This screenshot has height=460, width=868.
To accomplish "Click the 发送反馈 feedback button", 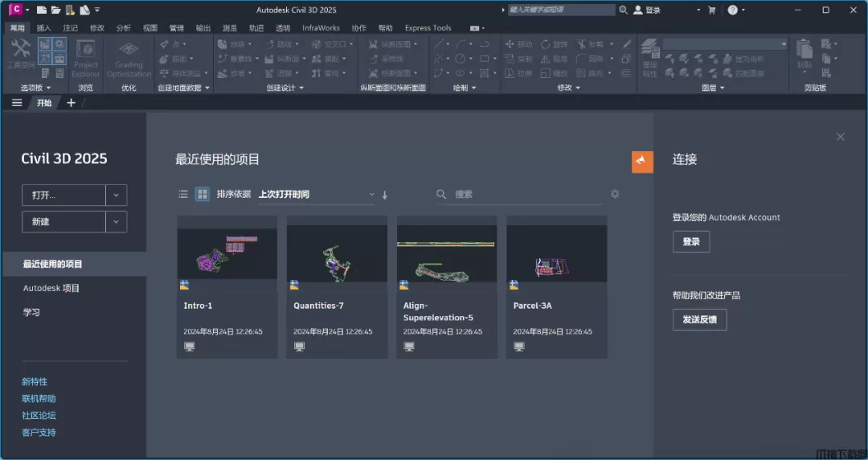I will (x=699, y=319).
